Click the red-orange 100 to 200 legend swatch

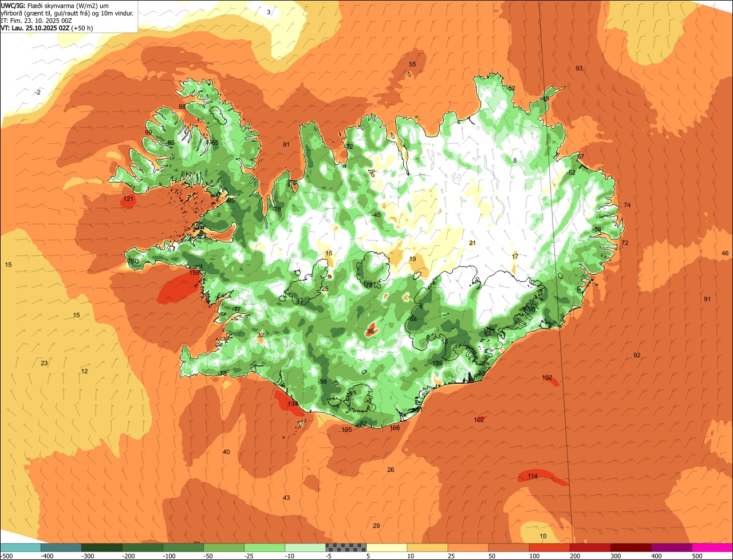[x=550, y=547]
